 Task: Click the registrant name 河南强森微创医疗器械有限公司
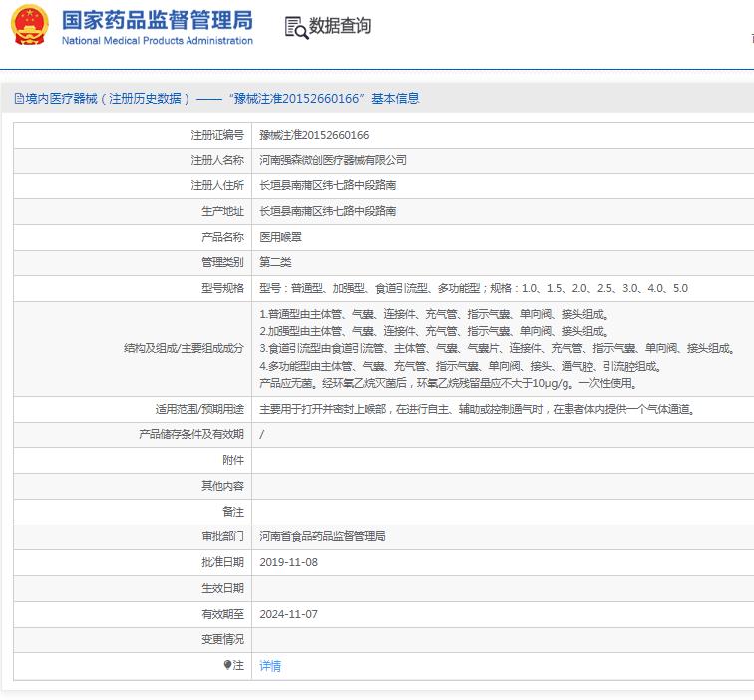pyautogui.click(x=333, y=160)
